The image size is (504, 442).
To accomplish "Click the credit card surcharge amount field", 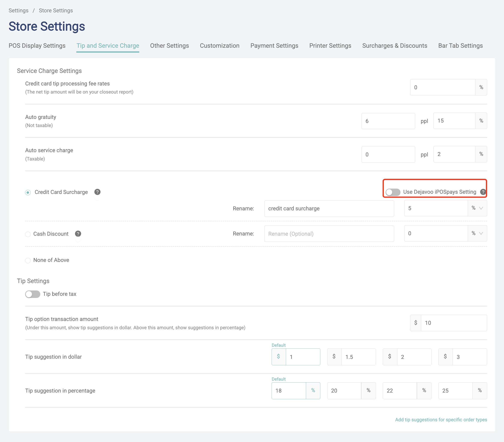I will coord(436,208).
